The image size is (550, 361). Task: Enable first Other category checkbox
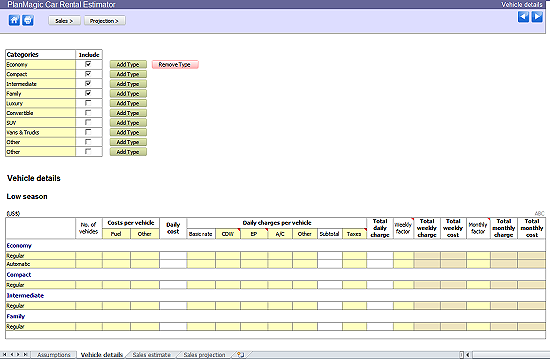click(x=88, y=142)
